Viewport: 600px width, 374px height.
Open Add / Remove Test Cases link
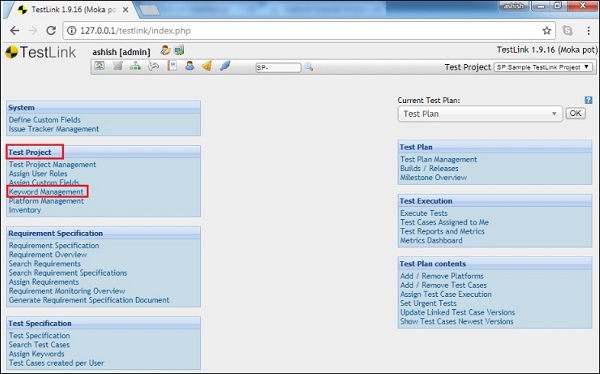click(443, 285)
